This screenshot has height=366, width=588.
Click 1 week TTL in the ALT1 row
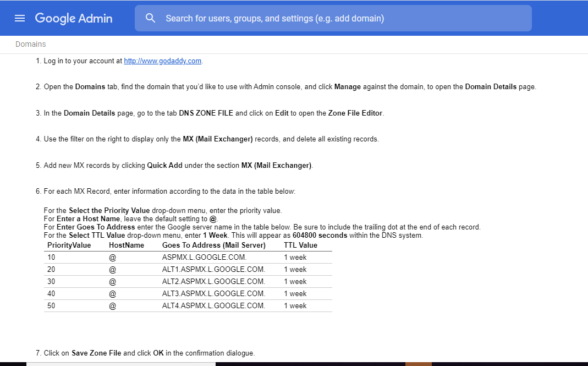295,269
